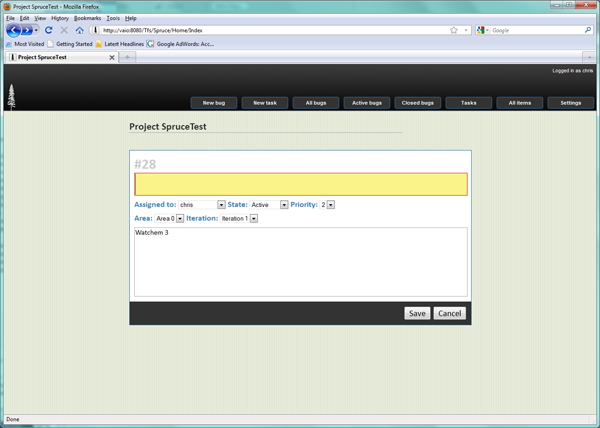The width and height of the screenshot is (600, 428).
Task: Click the search magnifier icon
Action: (x=588, y=30)
